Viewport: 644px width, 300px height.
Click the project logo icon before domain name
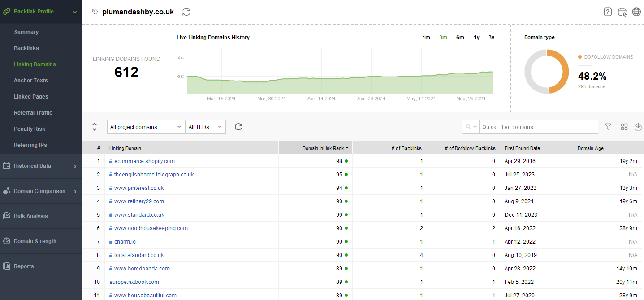click(x=95, y=12)
